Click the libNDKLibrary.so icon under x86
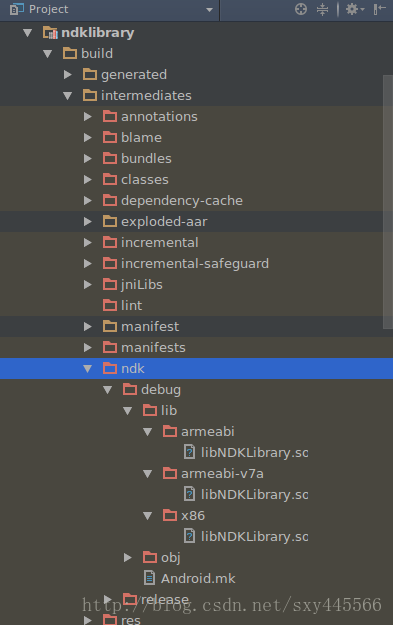The height and width of the screenshot is (625, 393). [x=190, y=536]
